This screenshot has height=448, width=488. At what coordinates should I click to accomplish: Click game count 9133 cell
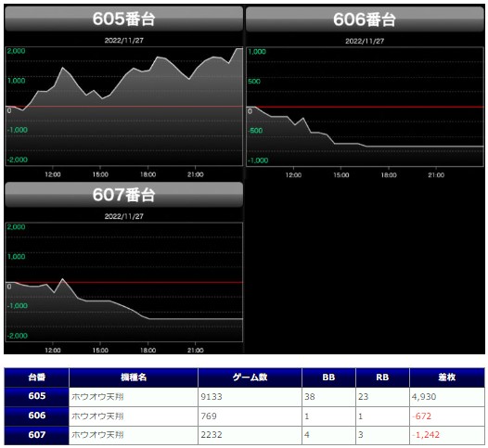[x=250, y=397]
